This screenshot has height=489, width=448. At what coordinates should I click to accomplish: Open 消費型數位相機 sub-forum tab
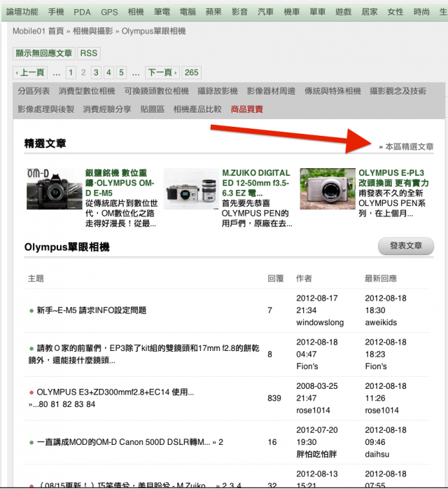pos(87,91)
